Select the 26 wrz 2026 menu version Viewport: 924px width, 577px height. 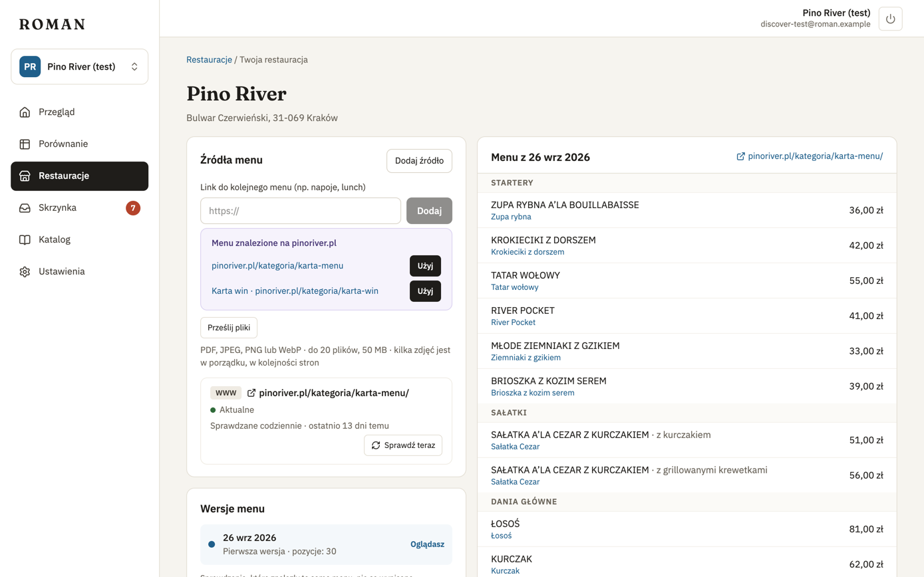326,544
